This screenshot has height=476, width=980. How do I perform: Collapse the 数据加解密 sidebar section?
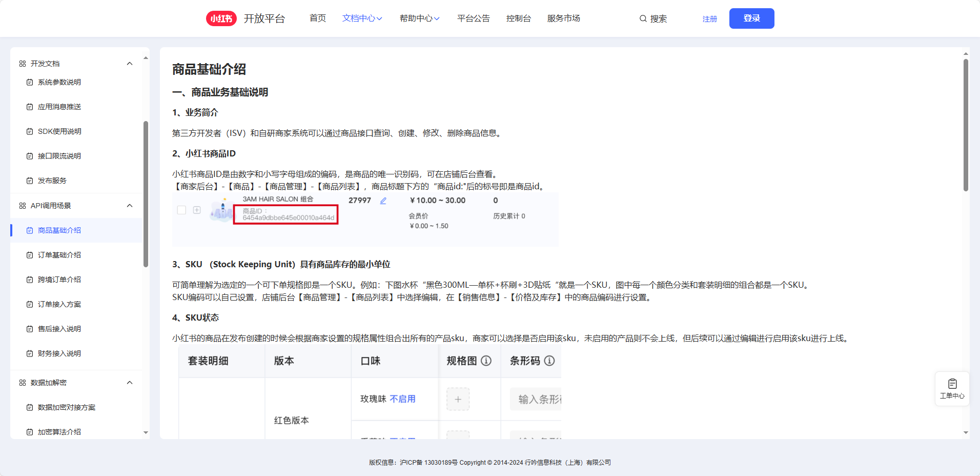point(130,383)
